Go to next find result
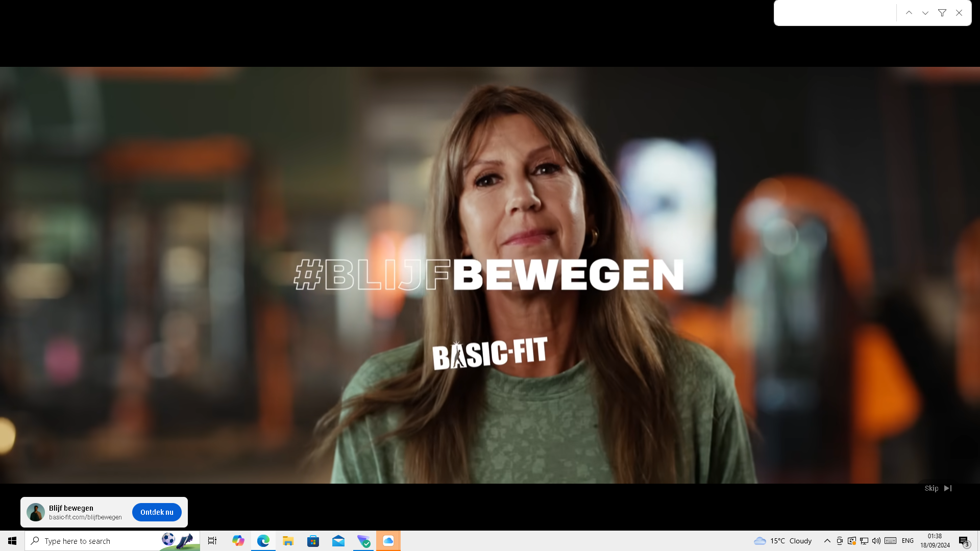 point(925,13)
